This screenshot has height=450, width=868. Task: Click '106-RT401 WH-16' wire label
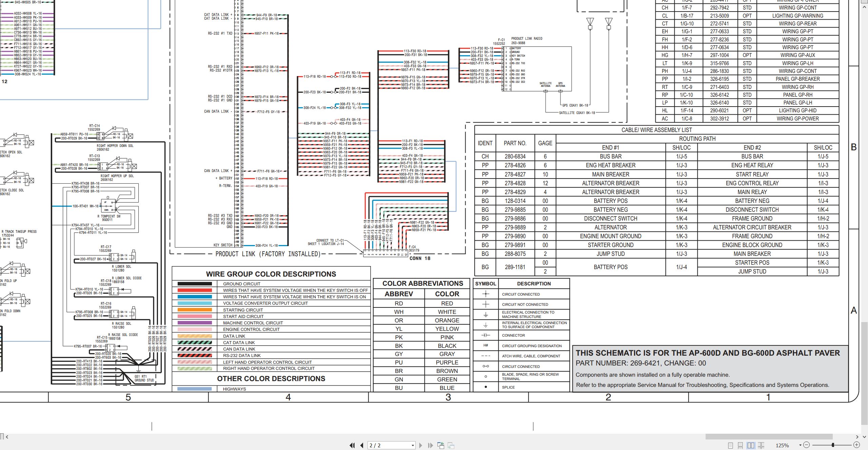tap(85, 206)
